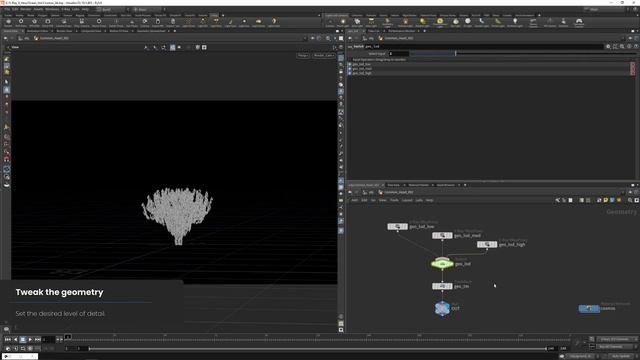This screenshot has height=360, width=640.
Task: Remove the geo_lod_high input with X
Action: [x=633, y=73]
